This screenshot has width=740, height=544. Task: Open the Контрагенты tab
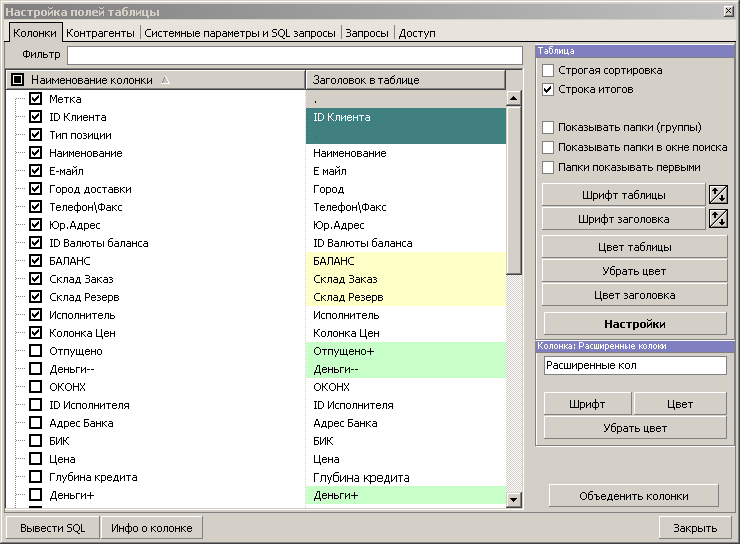coord(100,33)
